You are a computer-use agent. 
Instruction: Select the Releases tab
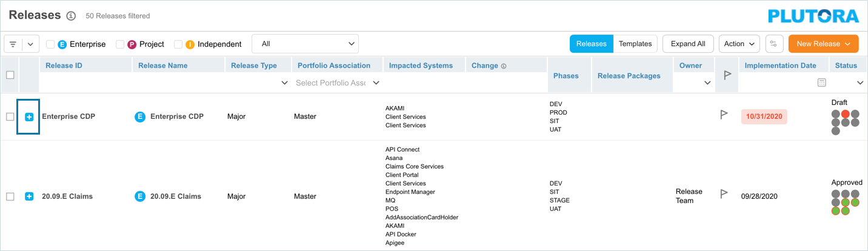tap(591, 44)
